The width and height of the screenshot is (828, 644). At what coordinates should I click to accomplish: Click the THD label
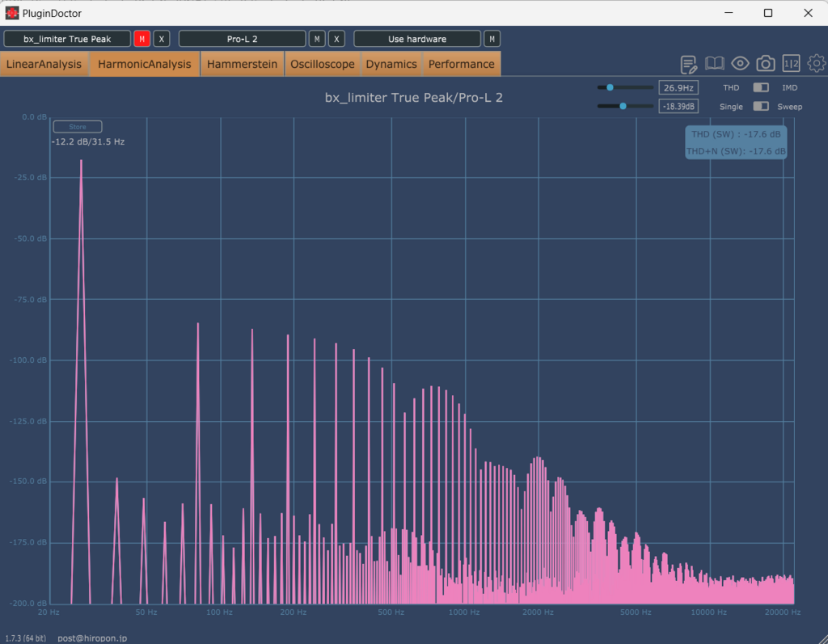(x=731, y=87)
